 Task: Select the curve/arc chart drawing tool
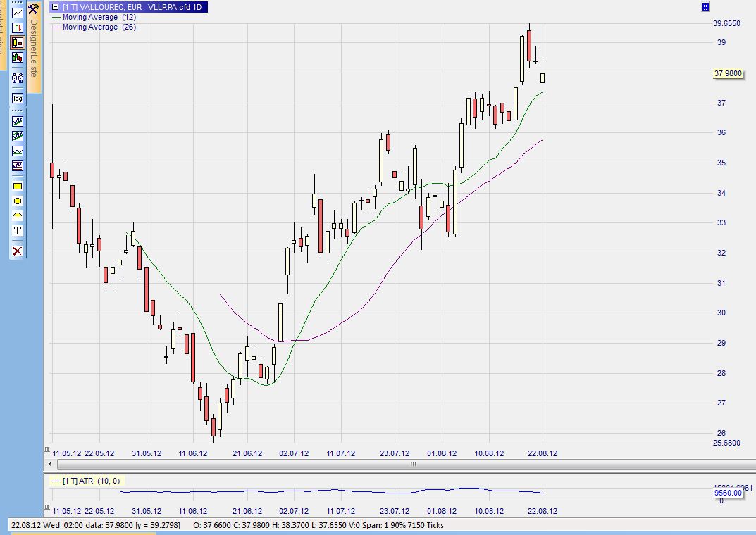coord(18,151)
